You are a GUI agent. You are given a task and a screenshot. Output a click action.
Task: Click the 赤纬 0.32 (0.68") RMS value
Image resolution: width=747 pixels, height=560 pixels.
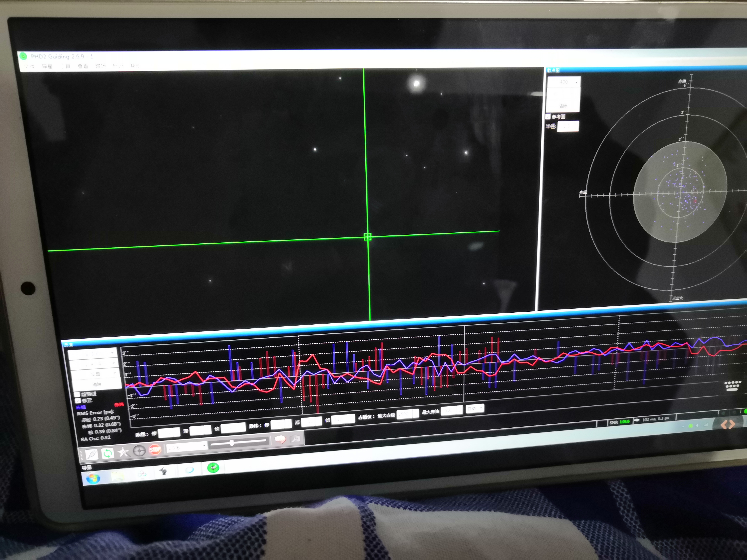(101, 425)
